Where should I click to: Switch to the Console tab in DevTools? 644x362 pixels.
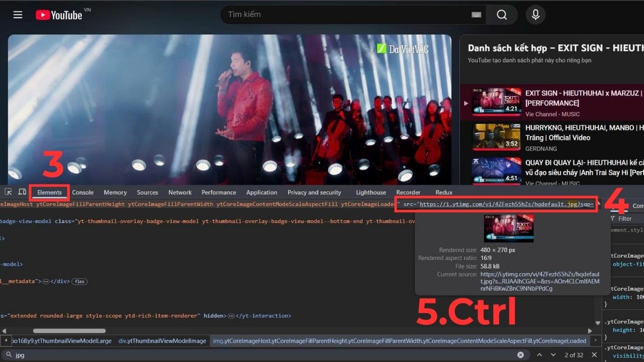point(83,192)
